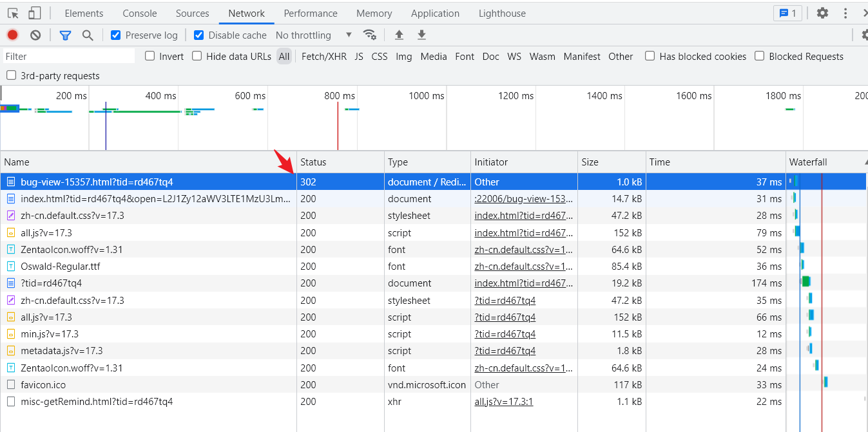The height and width of the screenshot is (432, 868).
Task: Toggle the device toolbar icon
Action: click(34, 14)
